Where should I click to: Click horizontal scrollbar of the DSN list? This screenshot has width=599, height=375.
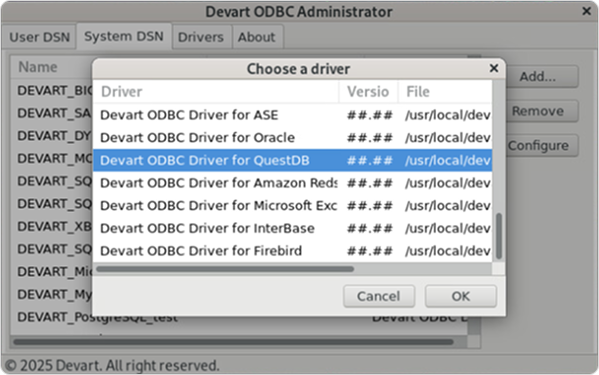coord(233,342)
